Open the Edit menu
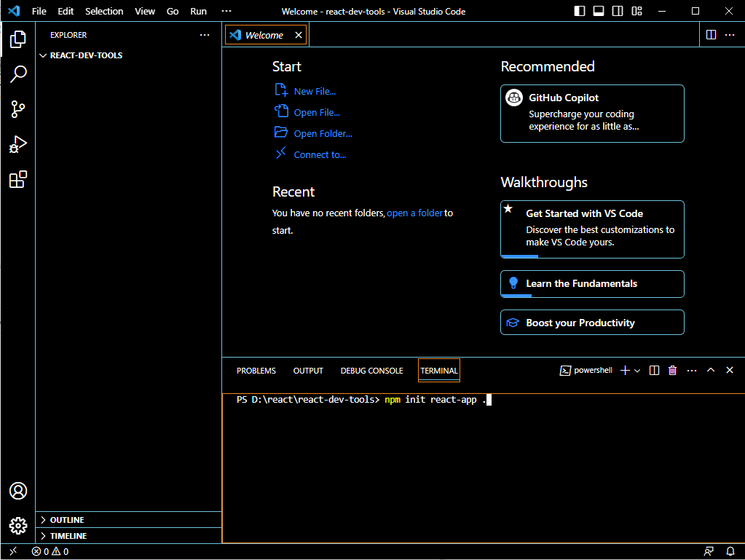 (66, 11)
